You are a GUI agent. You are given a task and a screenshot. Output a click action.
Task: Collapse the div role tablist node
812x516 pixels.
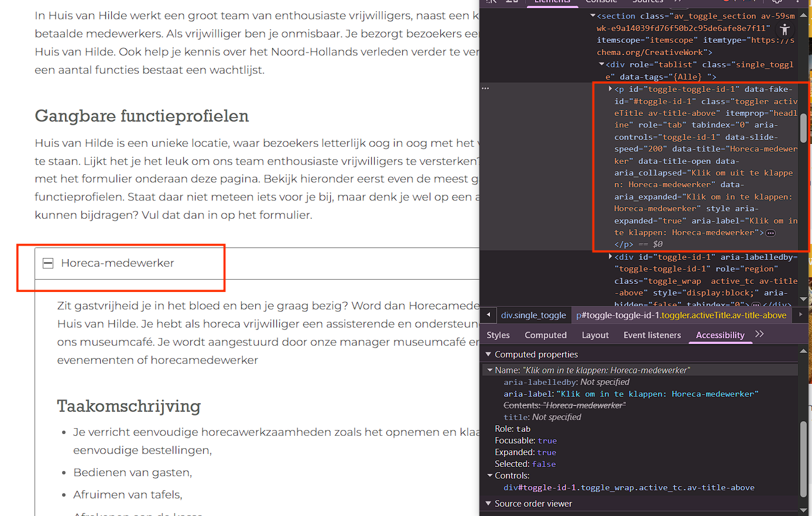601,64
